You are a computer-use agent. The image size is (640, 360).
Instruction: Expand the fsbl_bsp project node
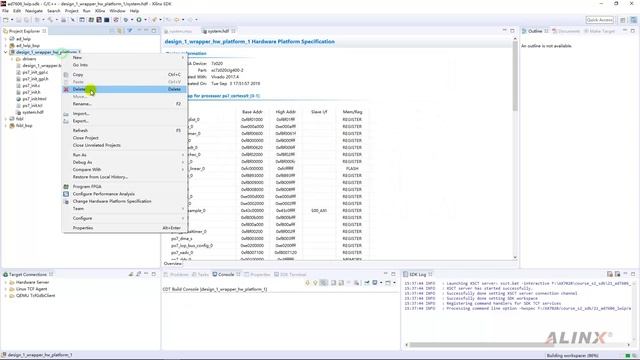(6, 126)
